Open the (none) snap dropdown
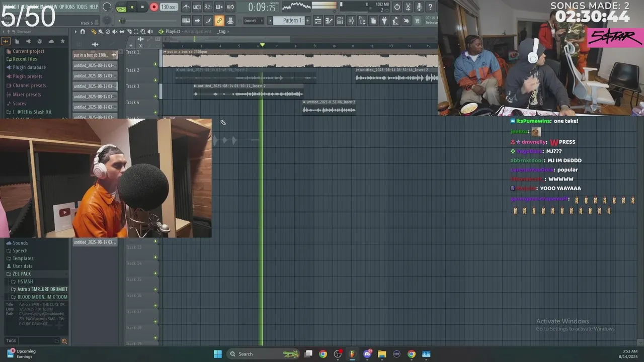This screenshot has height=362, width=644. click(253, 21)
